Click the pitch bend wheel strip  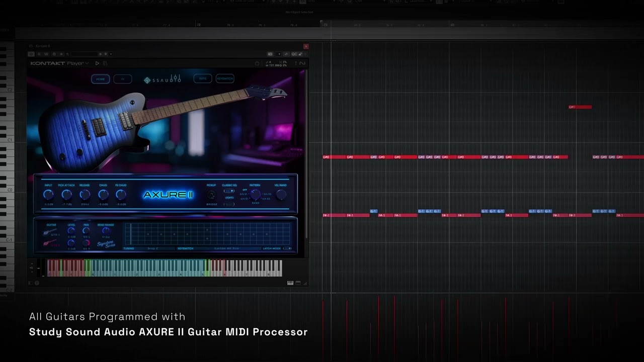pos(38,267)
